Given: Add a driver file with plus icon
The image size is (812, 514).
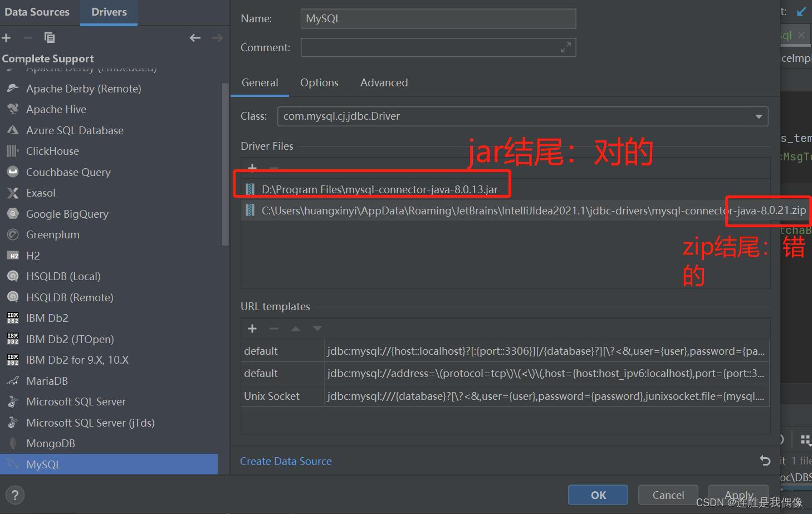Looking at the screenshot, I should click(x=252, y=168).
